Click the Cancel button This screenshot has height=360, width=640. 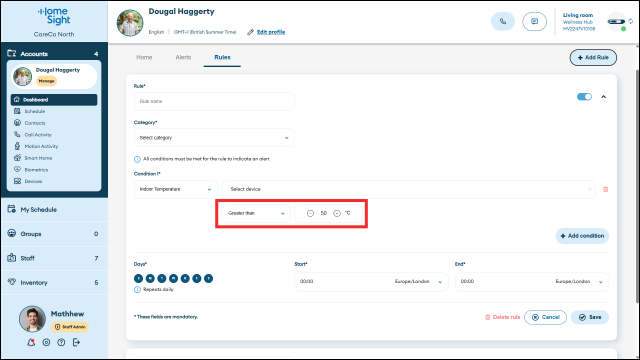point(545,317)
